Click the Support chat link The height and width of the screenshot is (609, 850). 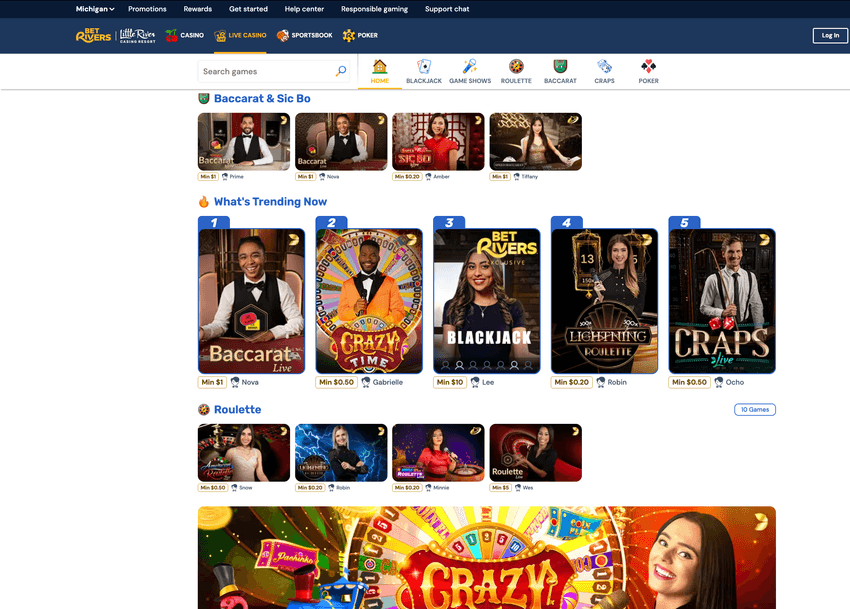[x=446, y=8]
